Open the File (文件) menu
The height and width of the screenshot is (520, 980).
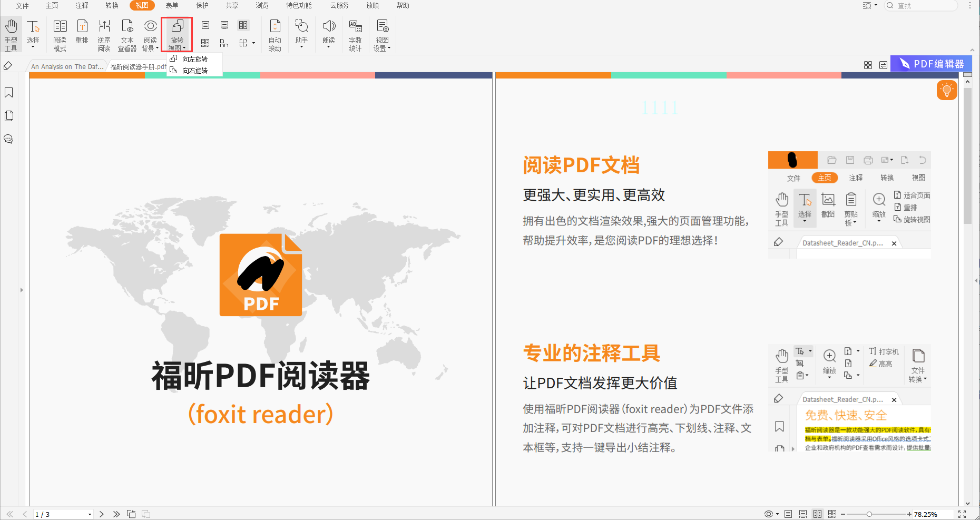(x=23, y=5)
